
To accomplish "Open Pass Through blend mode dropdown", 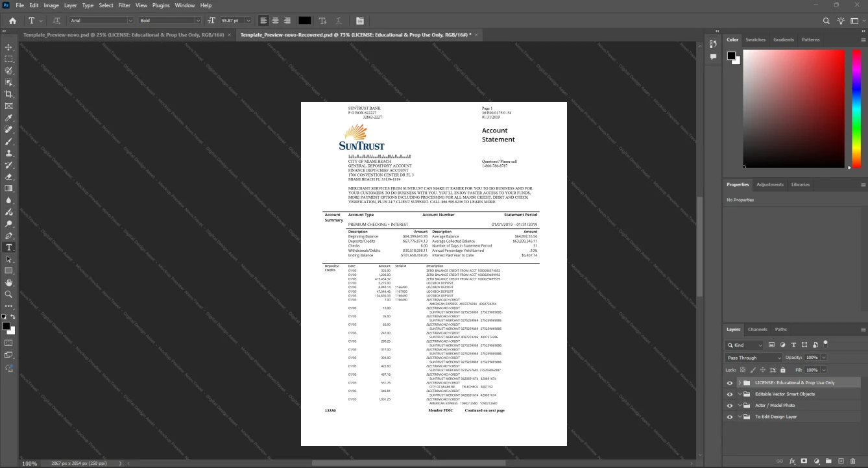I will click(x=754, y=358).
